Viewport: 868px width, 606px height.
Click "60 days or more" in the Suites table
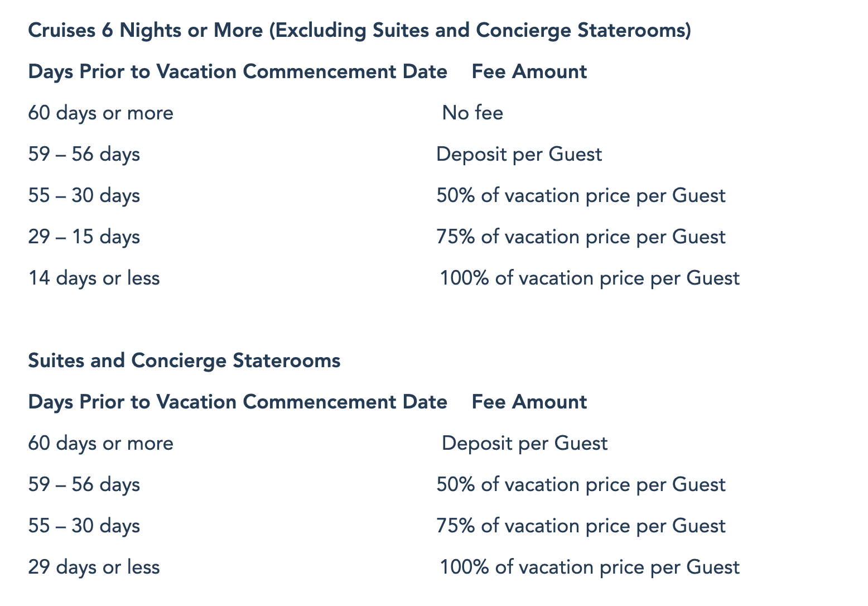pos(101,444)
